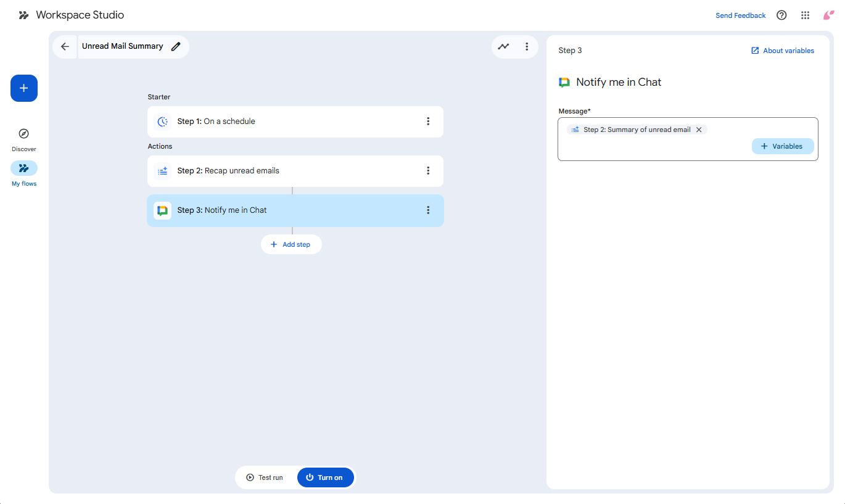Edit flow name with pencil icon
This screenshot has width=845, height=504.
[x=176, y=47]
